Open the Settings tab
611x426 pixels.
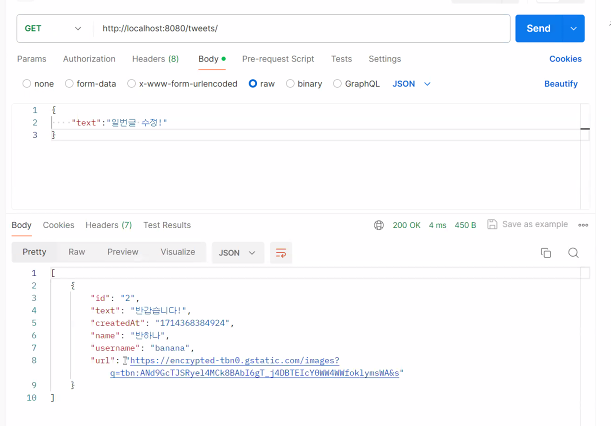385,59
